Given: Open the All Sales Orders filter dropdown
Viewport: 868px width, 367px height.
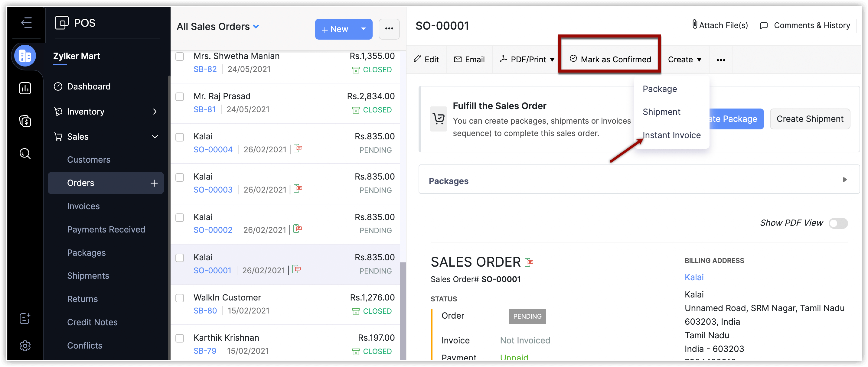Looking at the screenshot, I should pos(256,26).
